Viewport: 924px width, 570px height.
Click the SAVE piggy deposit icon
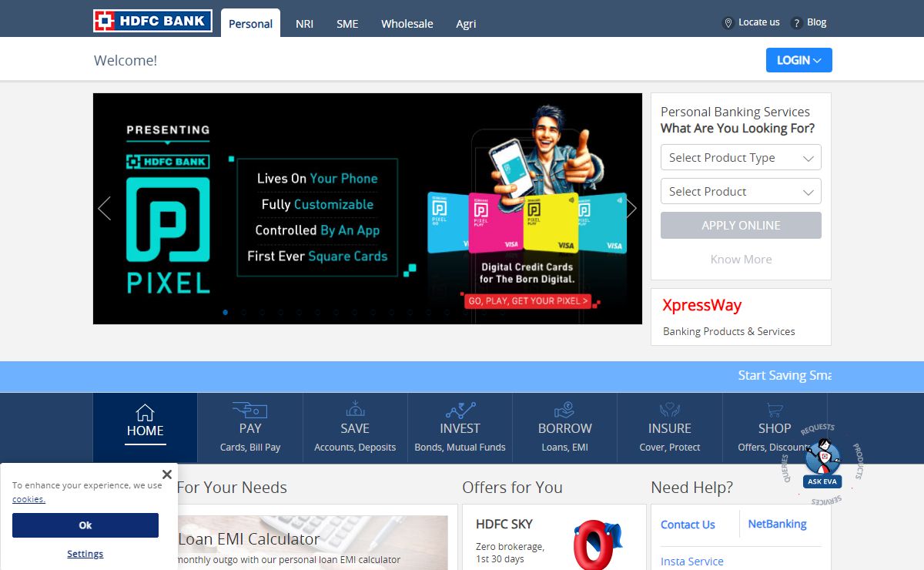[355, 409]
